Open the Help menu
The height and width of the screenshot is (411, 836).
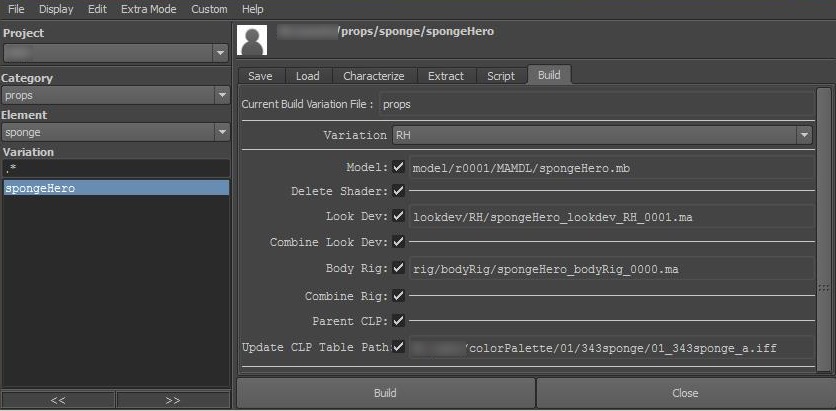click(x=252, y=9)
